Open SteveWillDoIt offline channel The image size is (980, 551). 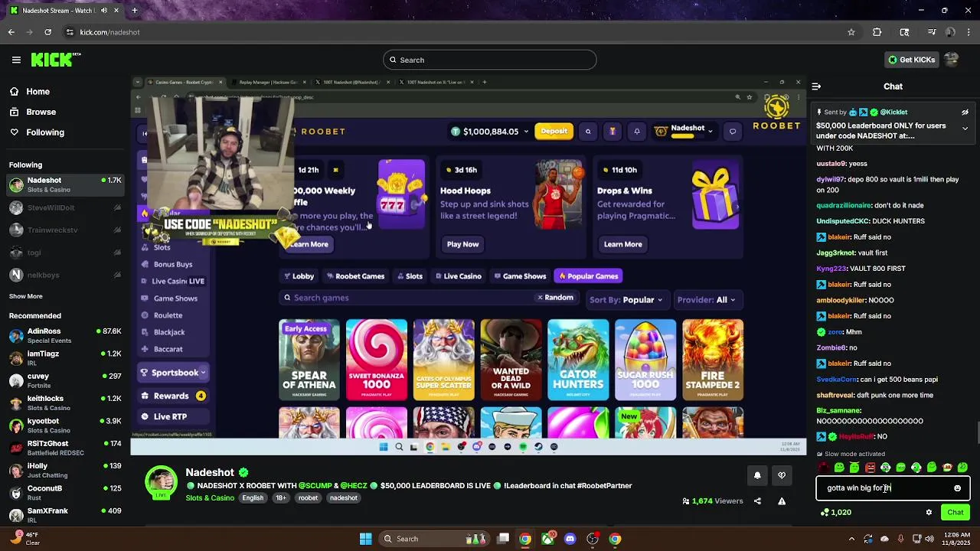(x=65, y=207)
